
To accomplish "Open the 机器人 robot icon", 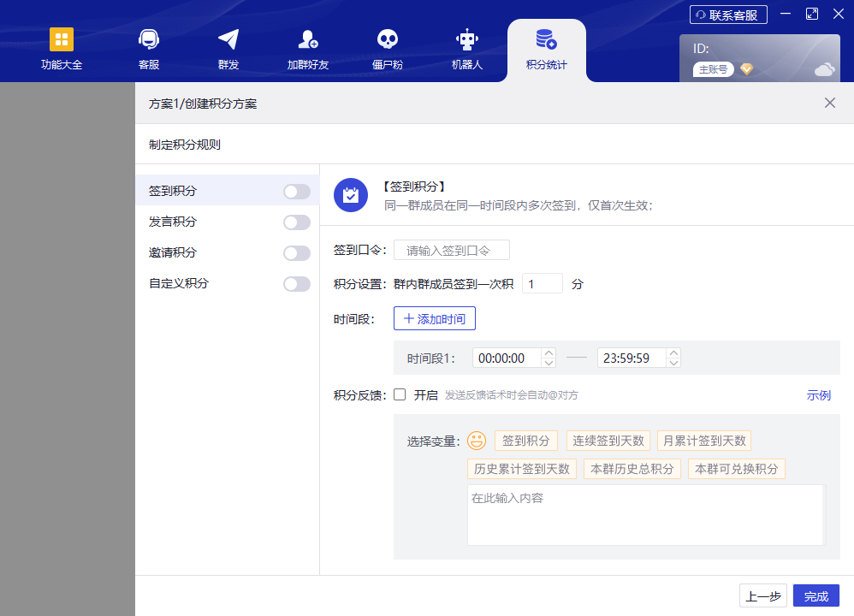I will tap(466, 39).
